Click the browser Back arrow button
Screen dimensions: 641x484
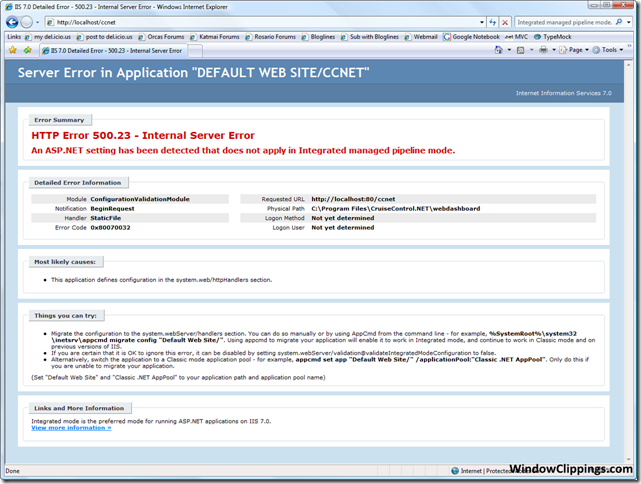[12, 22]
